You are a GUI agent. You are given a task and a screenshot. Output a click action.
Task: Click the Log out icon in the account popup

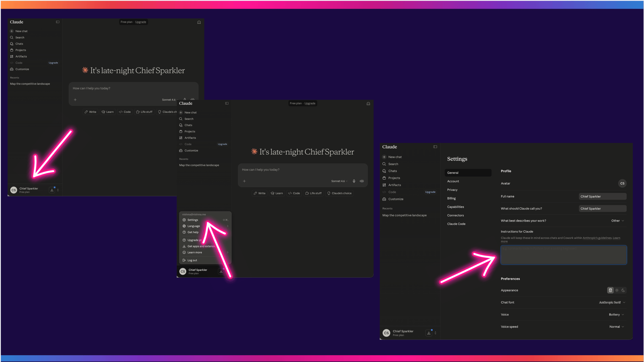pyautogui.click(x=184, y=260)
